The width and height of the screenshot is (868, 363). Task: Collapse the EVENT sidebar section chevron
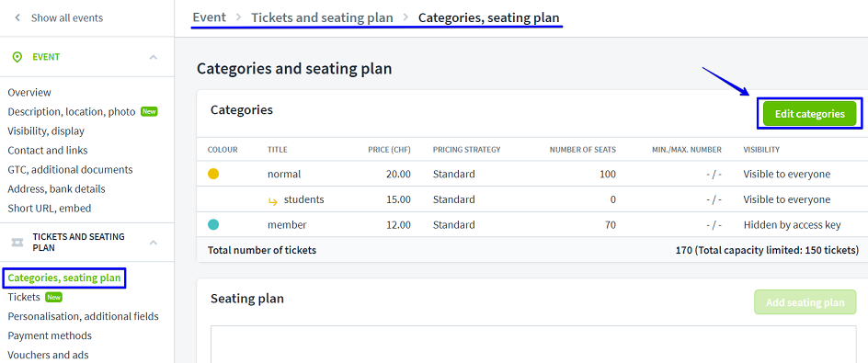pyautogui.click(x=154, y=57)
